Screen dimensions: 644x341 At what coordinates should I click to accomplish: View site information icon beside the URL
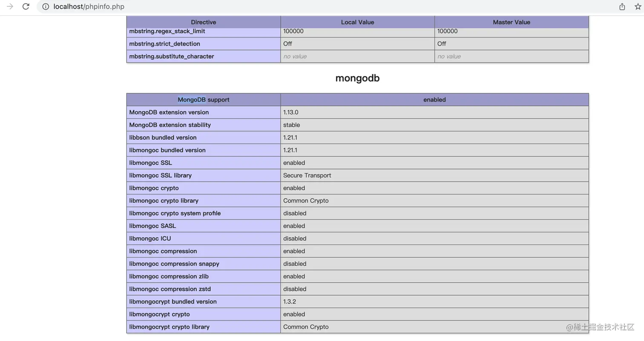pos(46,6)
